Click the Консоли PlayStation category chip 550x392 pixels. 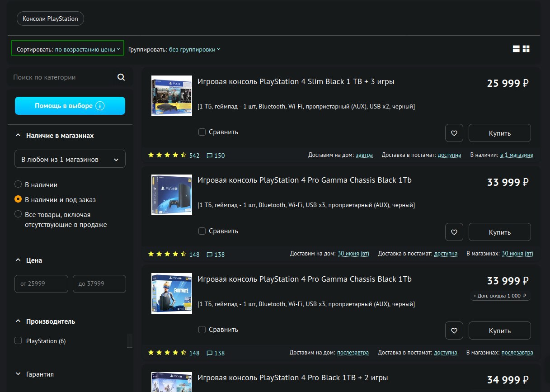point(50,19)
